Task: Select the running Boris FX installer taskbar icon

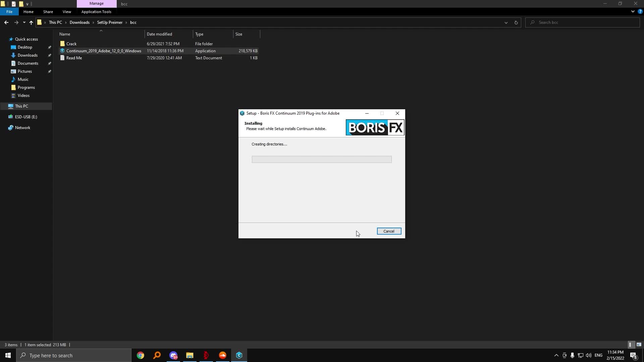Action: tap(239, 355)
